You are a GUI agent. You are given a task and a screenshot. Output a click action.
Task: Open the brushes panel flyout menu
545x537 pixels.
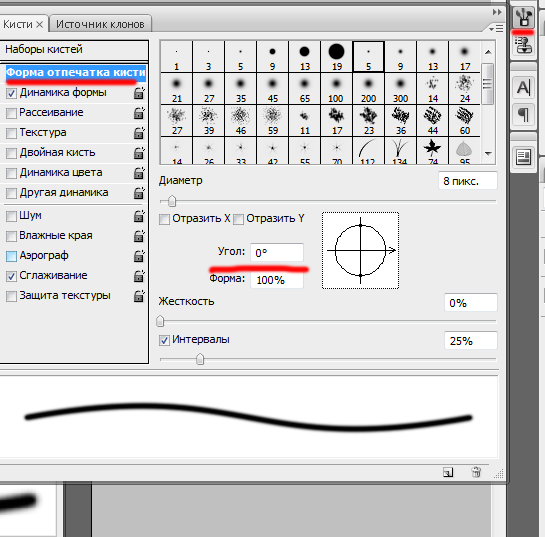(496, 29)
